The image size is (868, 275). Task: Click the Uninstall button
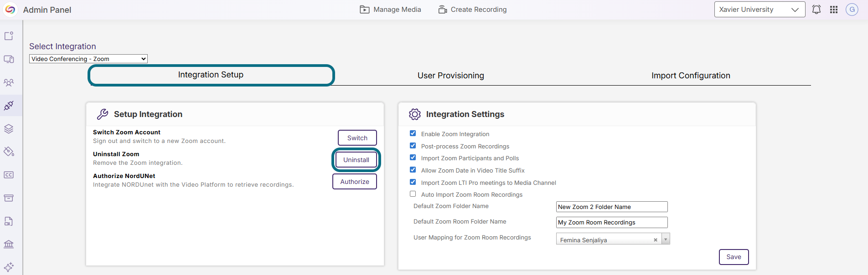356,160
